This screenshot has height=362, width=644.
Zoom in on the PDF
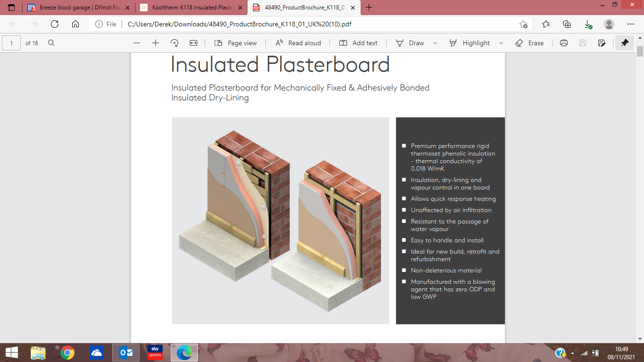coord(155,43)
